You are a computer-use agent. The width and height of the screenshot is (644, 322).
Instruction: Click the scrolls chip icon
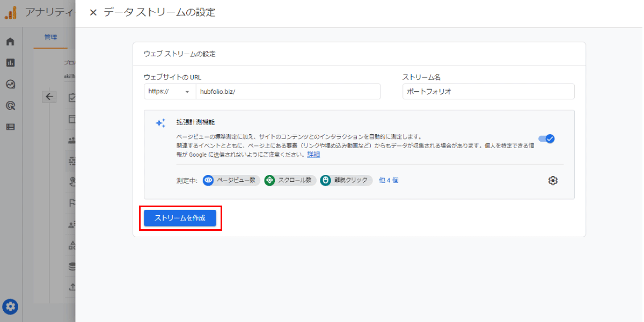(x=269, y=180)
